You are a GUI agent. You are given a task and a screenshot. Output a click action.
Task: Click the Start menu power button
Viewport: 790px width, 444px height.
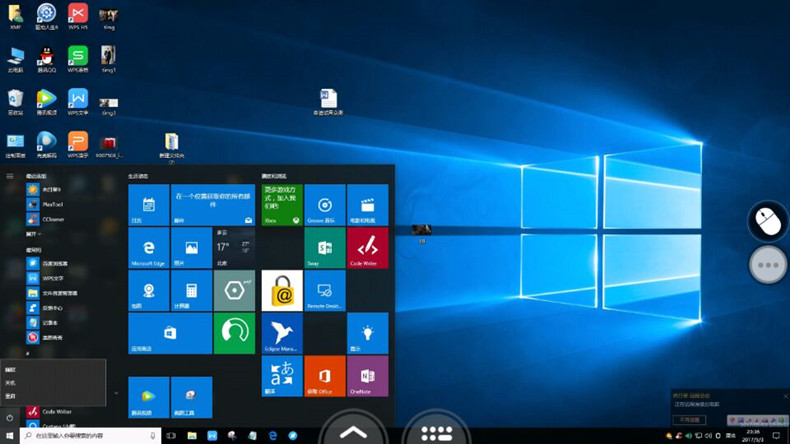[x=9, y=417]
